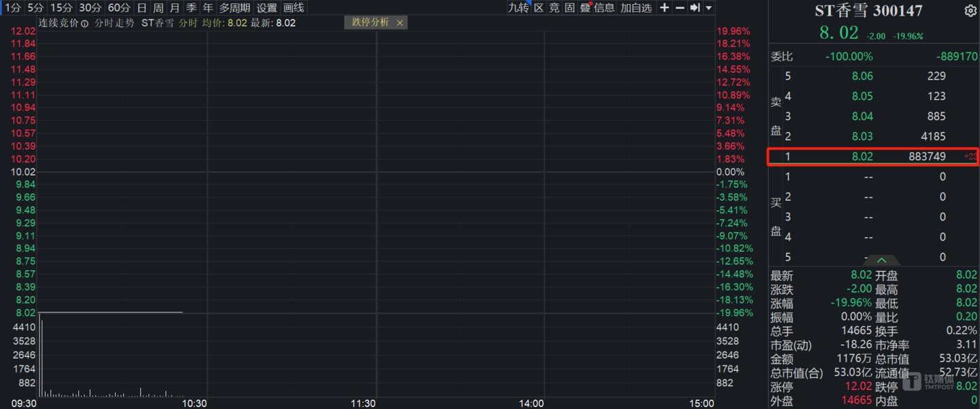Click the 固 toolbar button
The image size is (980, 409).
pos(569,8)
